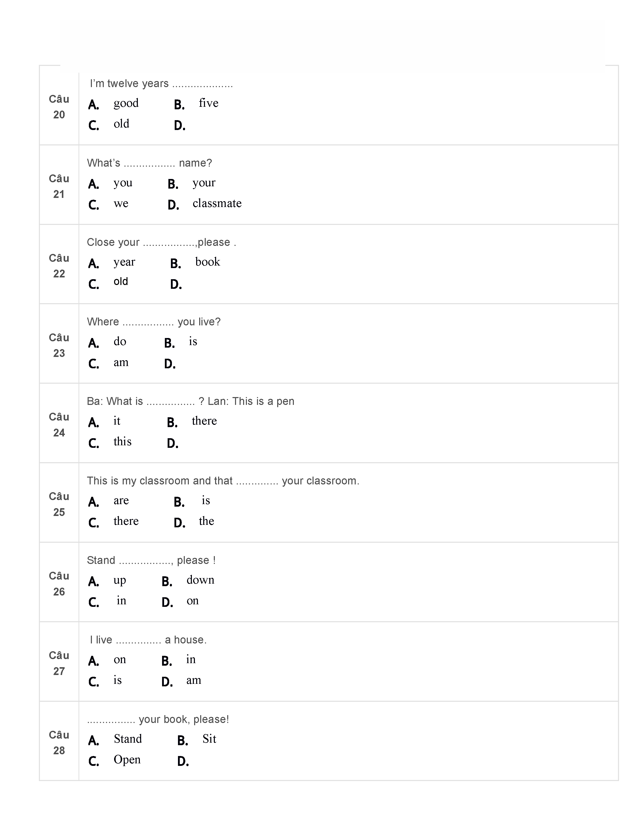Click the sentence 'Where ... you live?'

[153, 322]
